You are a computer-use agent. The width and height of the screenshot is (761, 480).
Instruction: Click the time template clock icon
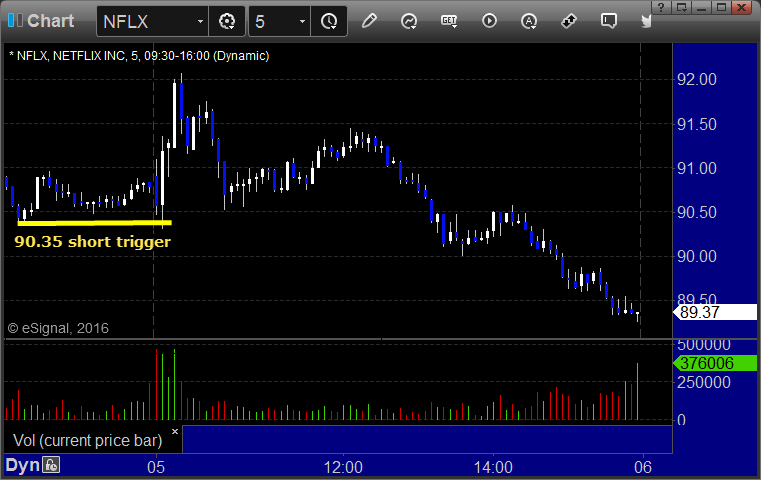[329, 21]
